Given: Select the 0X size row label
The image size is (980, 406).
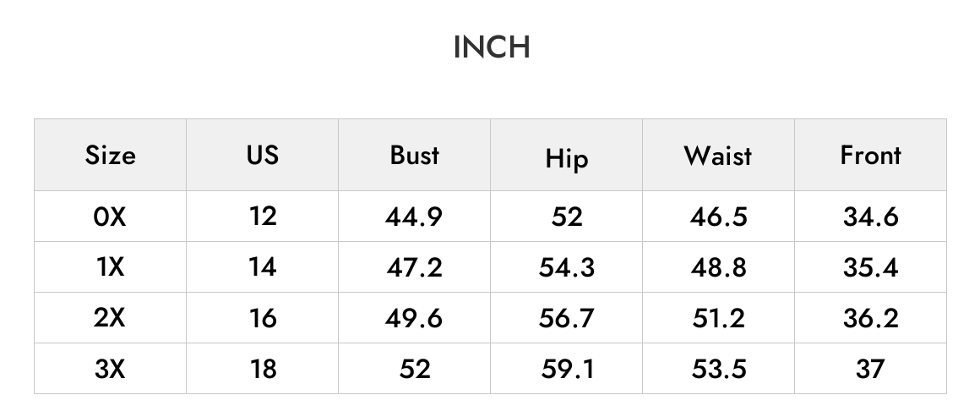Looking at the screenshot, I should [x=110, y=217].
